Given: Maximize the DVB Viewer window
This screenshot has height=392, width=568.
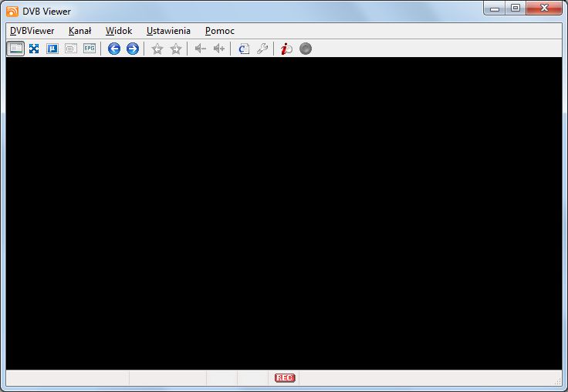Looking at the screenshot, I should tap(516, 8).
